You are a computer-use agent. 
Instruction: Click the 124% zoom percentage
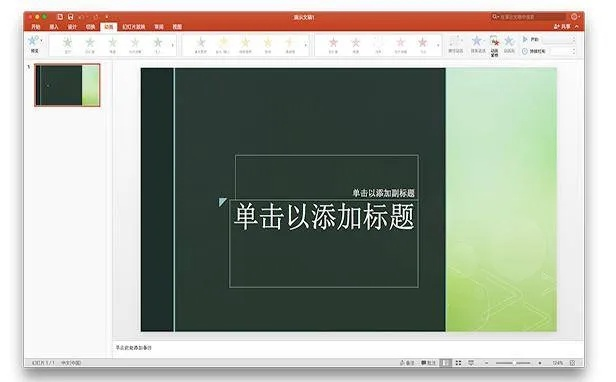557,363
